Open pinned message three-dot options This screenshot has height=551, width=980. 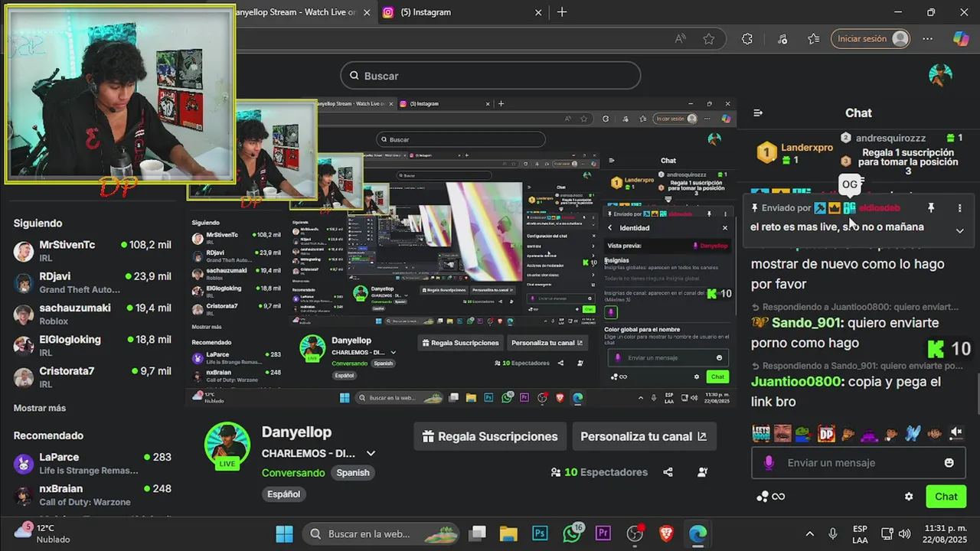[x=959, y=208]
